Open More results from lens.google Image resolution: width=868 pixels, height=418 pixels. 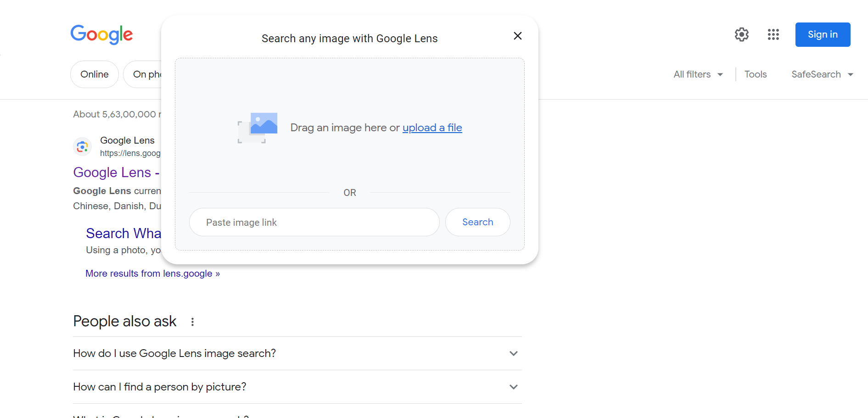click(153, 273)
